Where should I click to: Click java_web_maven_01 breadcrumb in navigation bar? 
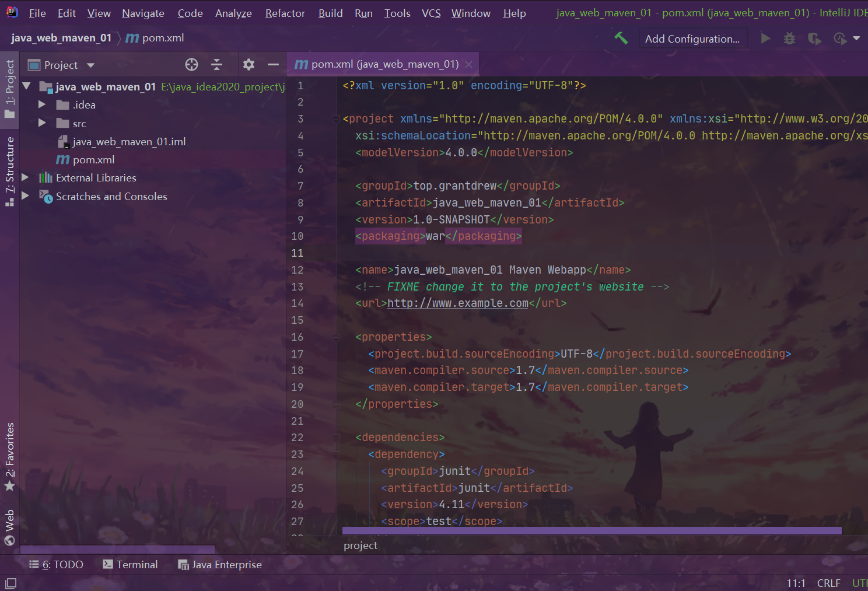pyautogui.click(x=61, y=38)
